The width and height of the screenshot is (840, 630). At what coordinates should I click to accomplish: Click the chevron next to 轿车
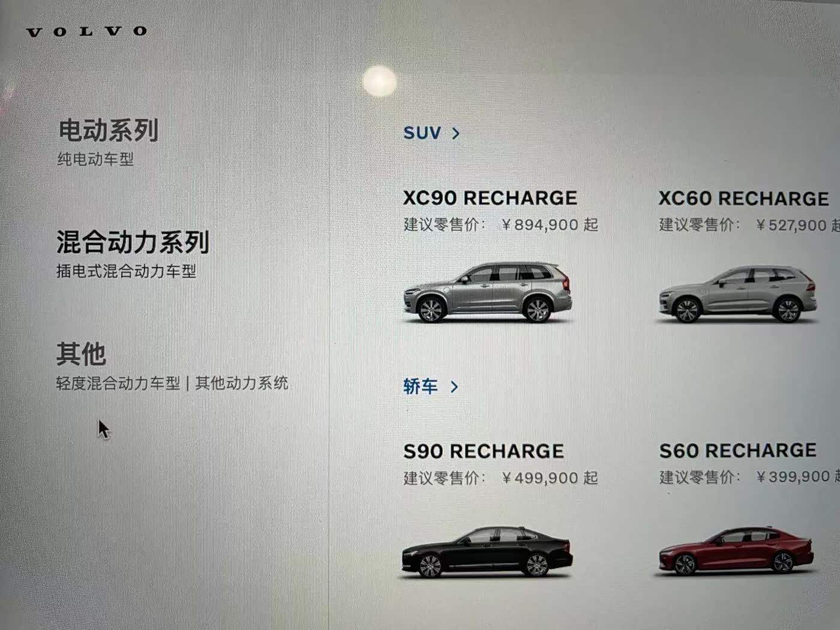click(x=454, y=387)
